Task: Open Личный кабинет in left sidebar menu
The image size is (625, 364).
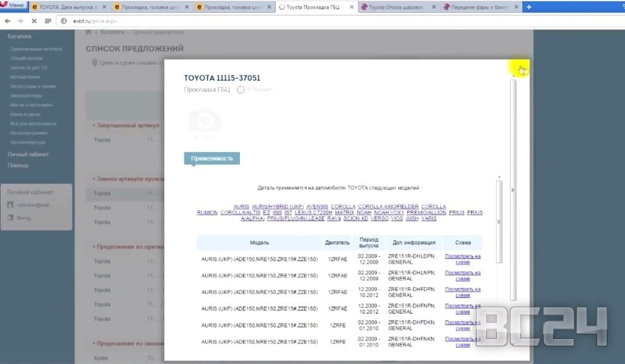Action: pyautogui.click(x=28, y=154)
